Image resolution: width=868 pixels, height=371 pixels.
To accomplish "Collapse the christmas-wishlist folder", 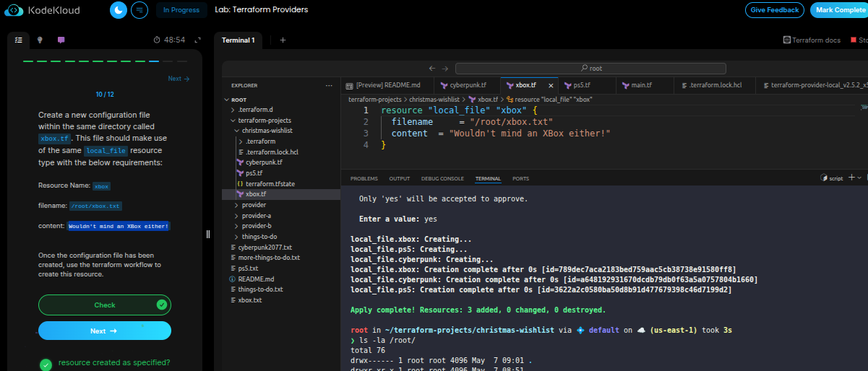I will (267, 131).
